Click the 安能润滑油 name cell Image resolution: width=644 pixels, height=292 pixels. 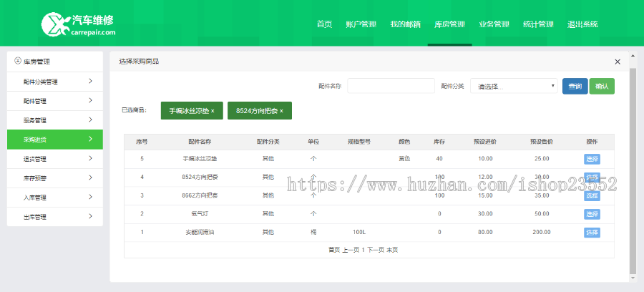200,233
